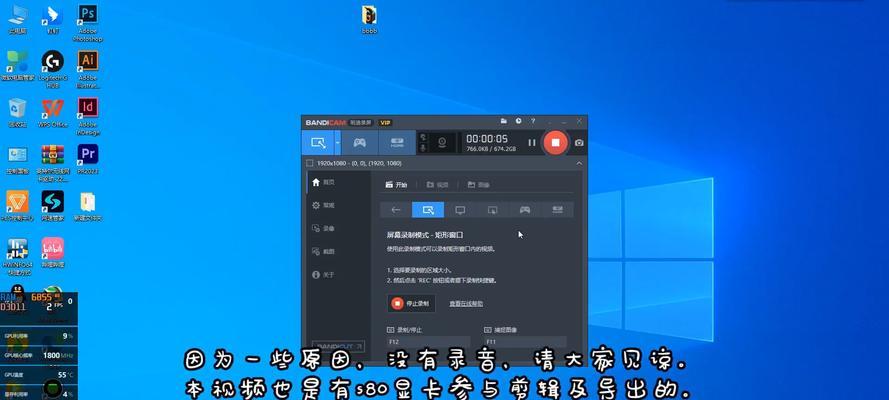Screen dimensions: 889x400
Task: Open This PC desktop icon
Action: 18,19
